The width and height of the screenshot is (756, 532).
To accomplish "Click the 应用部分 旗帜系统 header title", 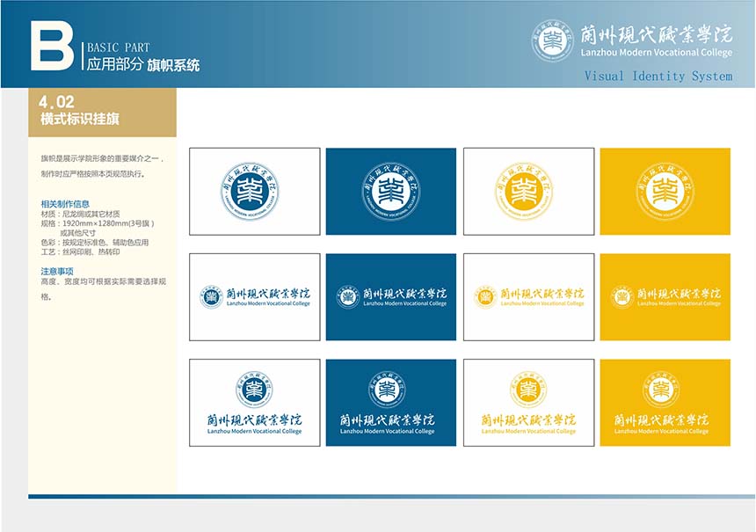I will coord(143,64).
